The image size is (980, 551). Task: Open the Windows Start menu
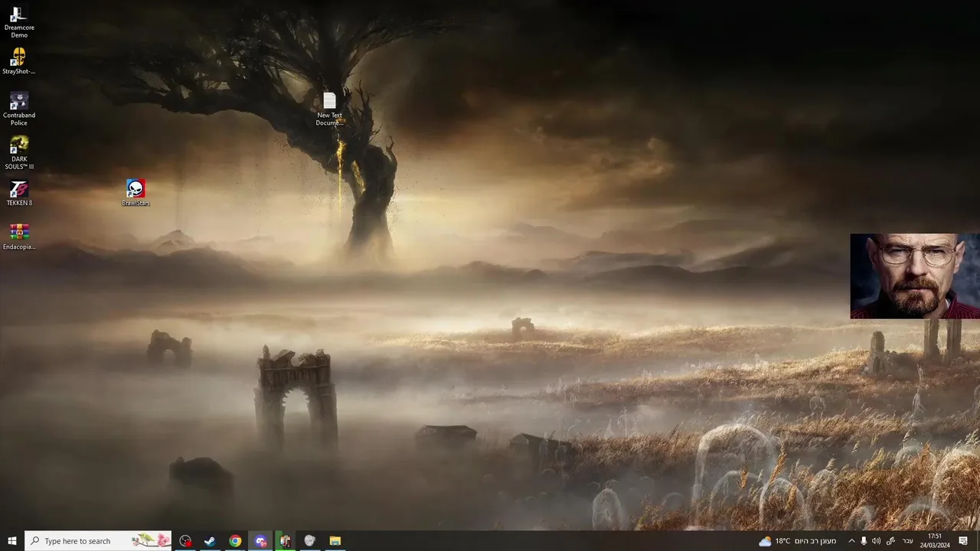[x=12, y=541]
